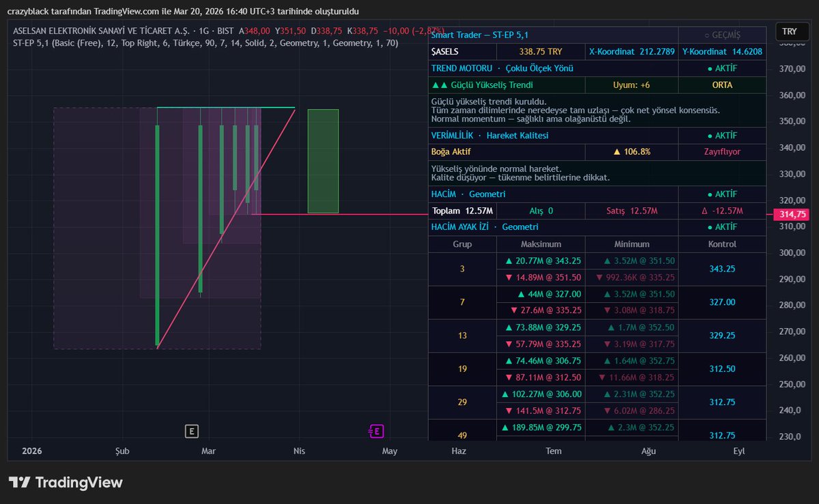This screenshot has width=819, height=504.
Task: Click the Satış 12.57M cell
Action: click(x=631, y=211)
